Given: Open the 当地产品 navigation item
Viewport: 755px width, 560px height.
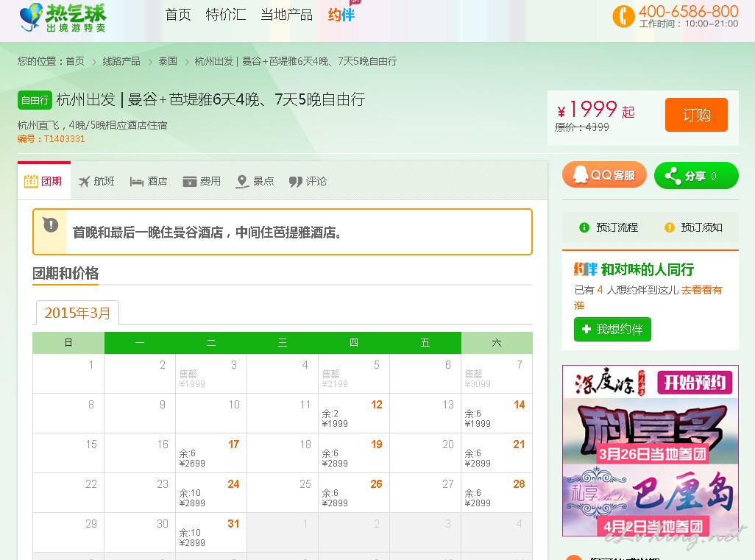Looking at the screenshot, I should click(x=286, y=15).
